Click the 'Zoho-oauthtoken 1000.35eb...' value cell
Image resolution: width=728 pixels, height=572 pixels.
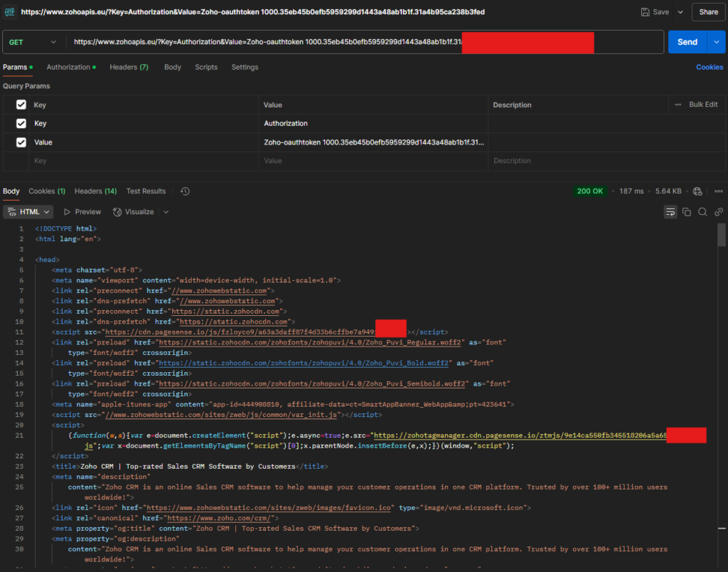point(373,143)
